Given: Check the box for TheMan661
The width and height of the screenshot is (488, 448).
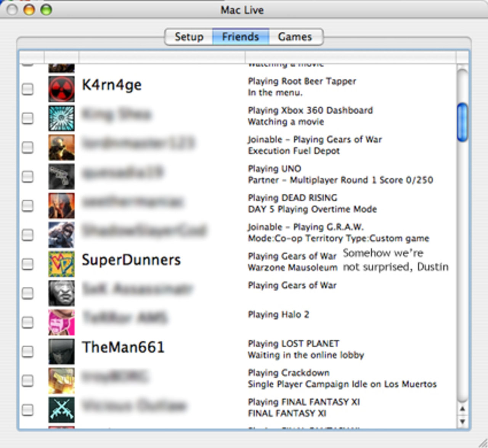Looking at the screenshot, I should point(27,352).
